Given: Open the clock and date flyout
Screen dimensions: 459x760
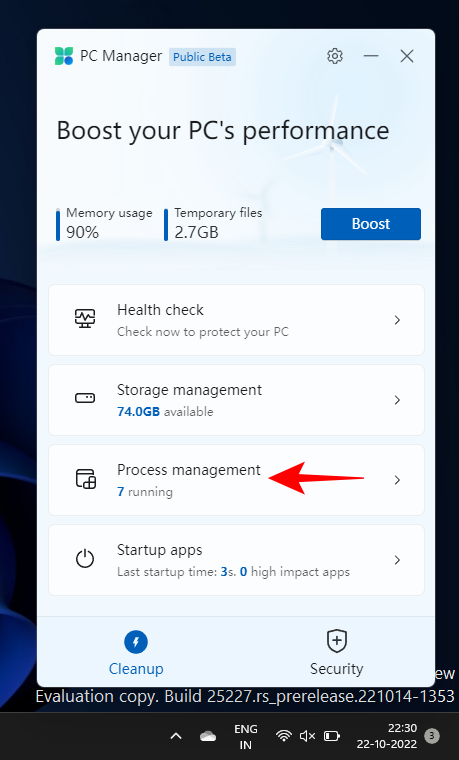Looking at the screenshot, I should (387, 736).
